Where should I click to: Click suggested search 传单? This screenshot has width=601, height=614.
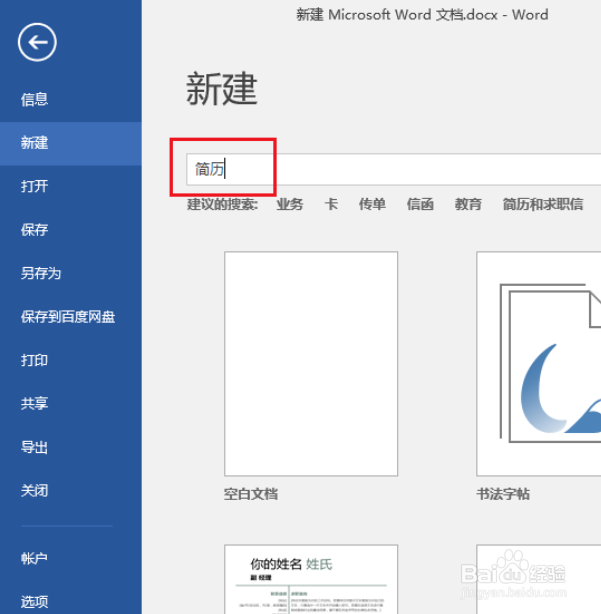372,204
